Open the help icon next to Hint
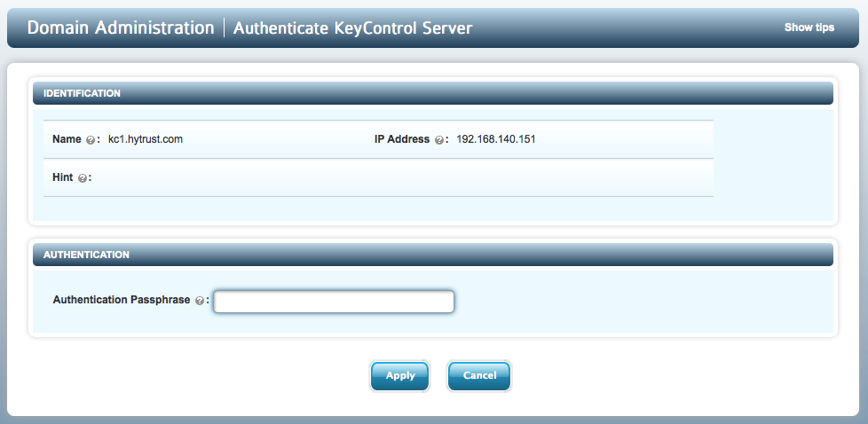 (83, 178)
